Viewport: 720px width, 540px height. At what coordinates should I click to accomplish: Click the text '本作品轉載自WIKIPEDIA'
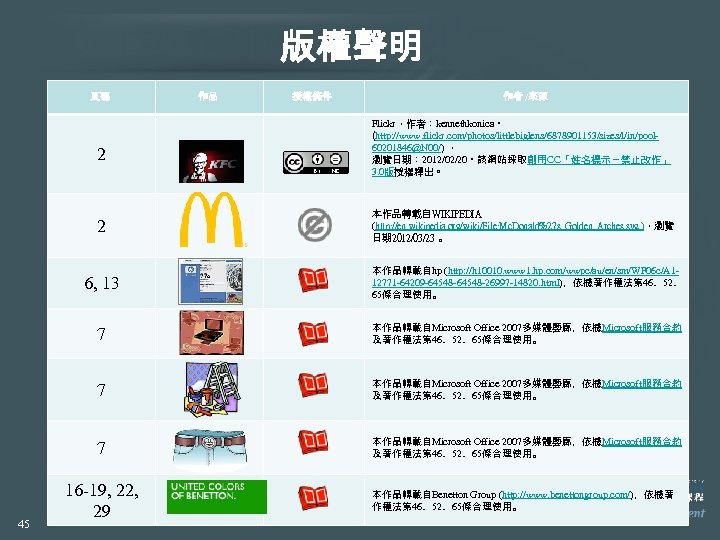[427, 214]
